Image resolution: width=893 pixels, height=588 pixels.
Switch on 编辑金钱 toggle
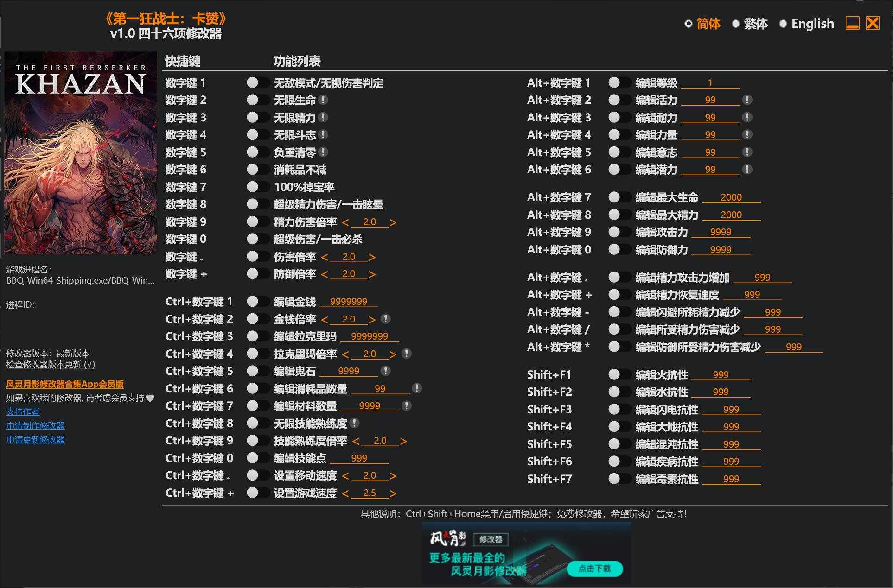pos(258,302)
